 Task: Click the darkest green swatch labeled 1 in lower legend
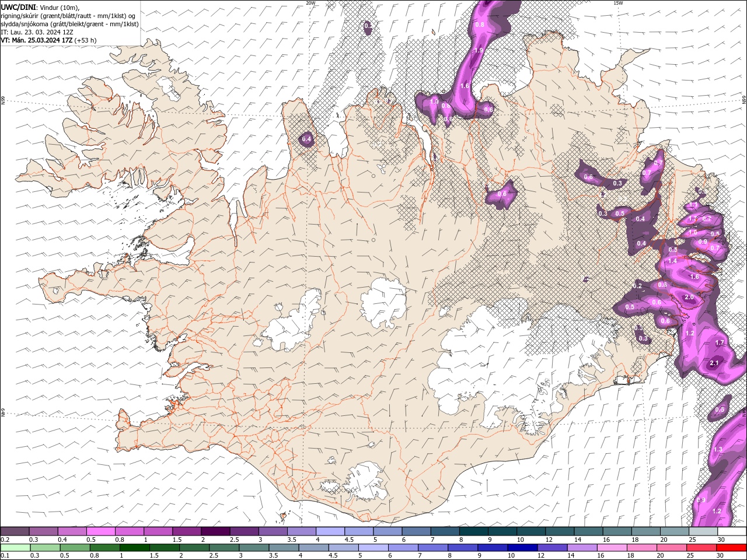coord(135,548)
